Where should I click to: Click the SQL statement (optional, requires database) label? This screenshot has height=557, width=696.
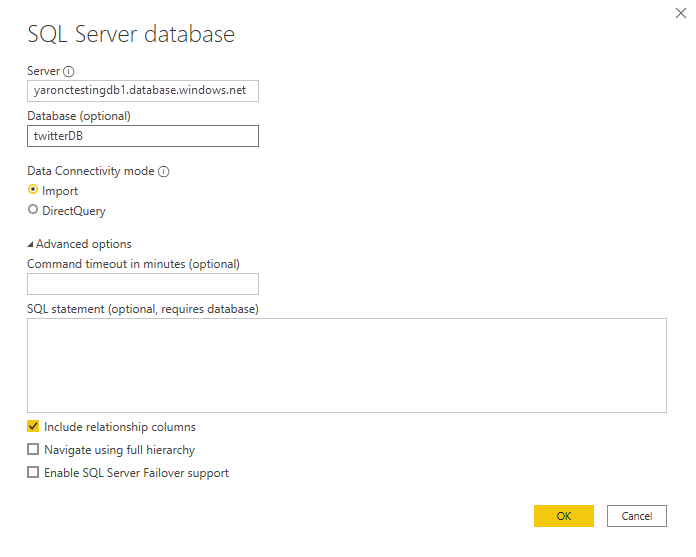[x=143, y=309]
